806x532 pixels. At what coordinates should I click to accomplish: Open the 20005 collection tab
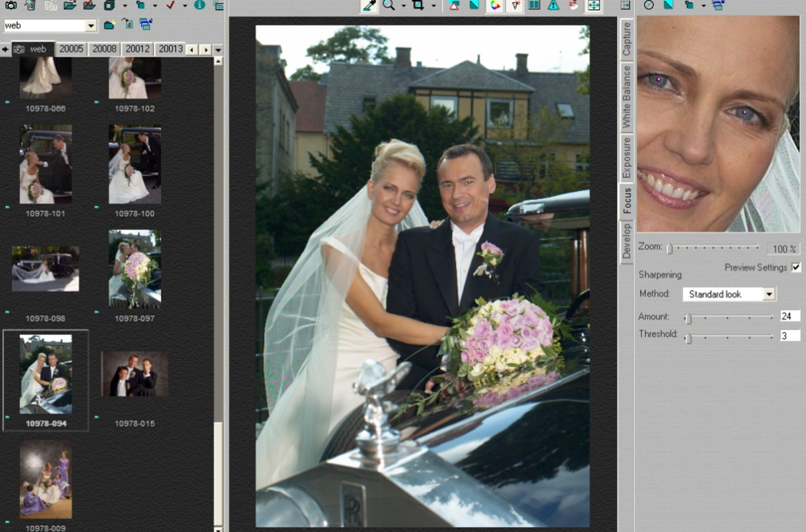(x=71, y=49)
